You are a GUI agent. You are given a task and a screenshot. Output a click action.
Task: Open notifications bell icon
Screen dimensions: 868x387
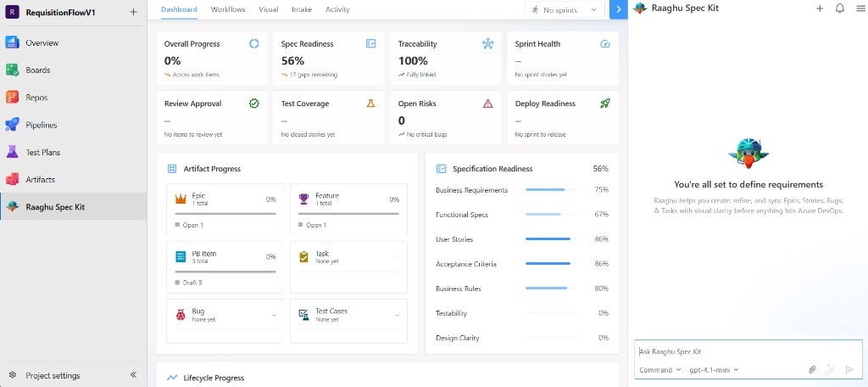(x=840, y=8)
